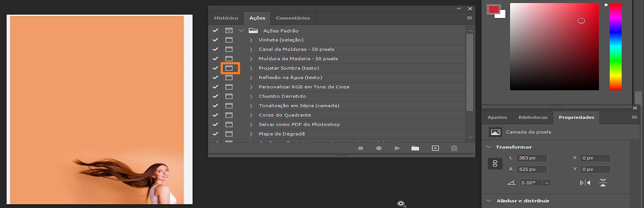Toggle the link width and height chain icon

(495, 164)
